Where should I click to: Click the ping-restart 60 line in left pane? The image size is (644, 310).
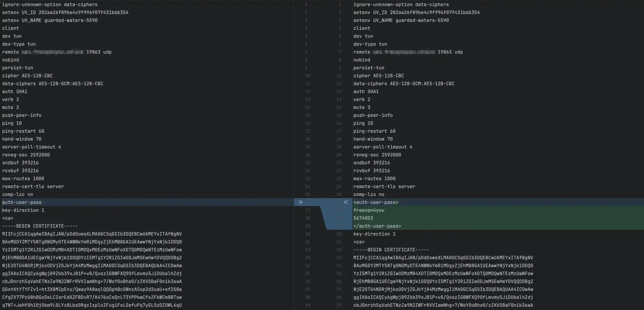23,131
